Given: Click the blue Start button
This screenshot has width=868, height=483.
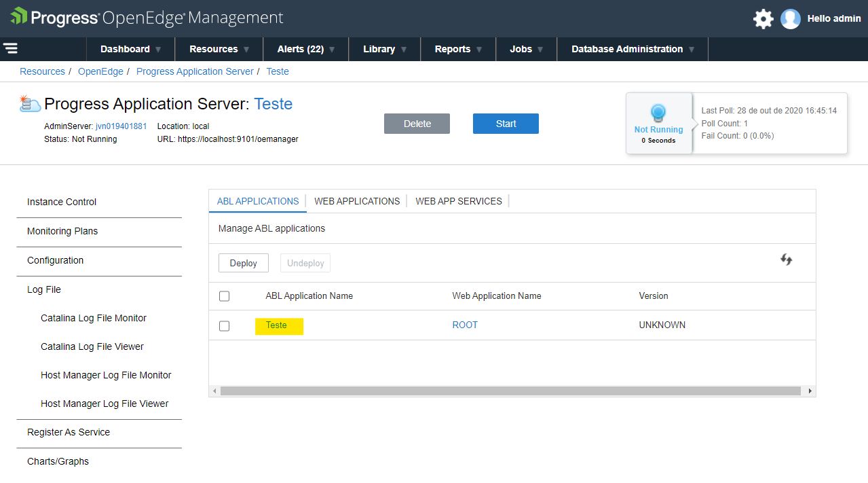Looking at the screenshot, I should point(506,124).
